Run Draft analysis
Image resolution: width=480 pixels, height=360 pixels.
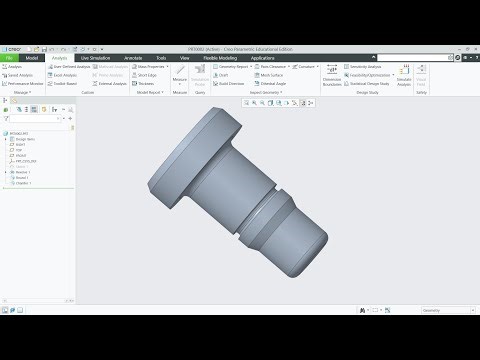tap(220, 75)
